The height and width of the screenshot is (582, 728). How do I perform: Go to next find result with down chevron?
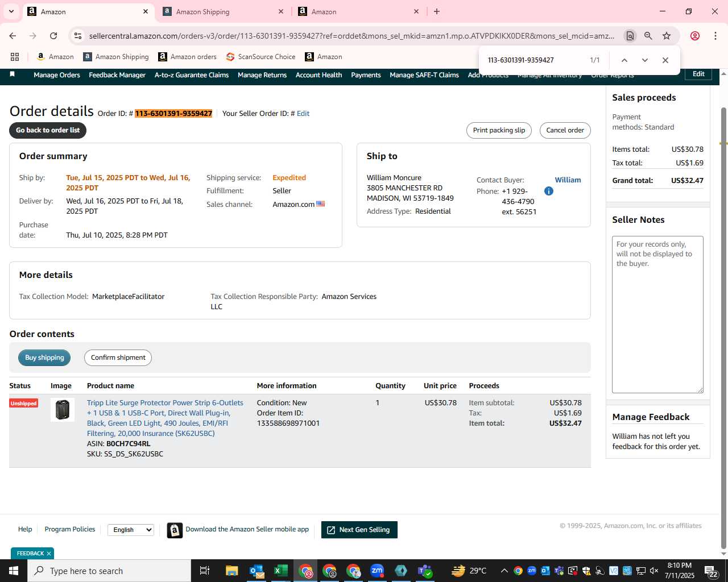coord(645,60)
